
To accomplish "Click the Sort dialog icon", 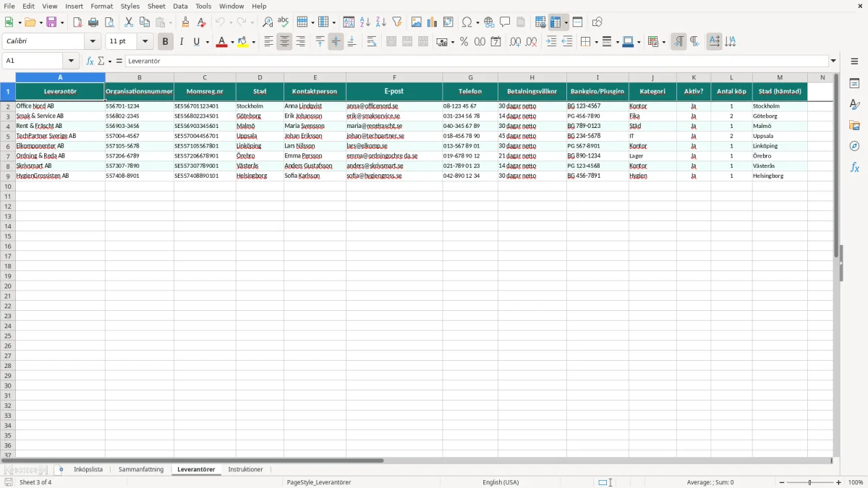I will [349, 22].
